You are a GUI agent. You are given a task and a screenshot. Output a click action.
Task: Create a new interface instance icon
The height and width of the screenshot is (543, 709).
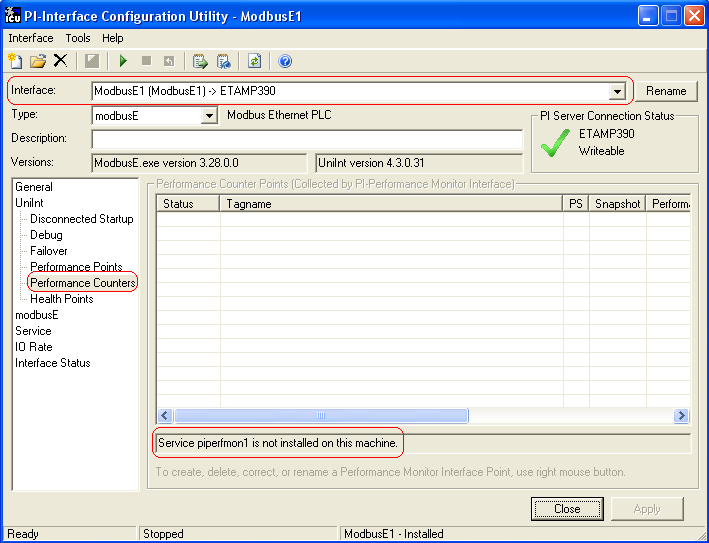tap(15, 61)
